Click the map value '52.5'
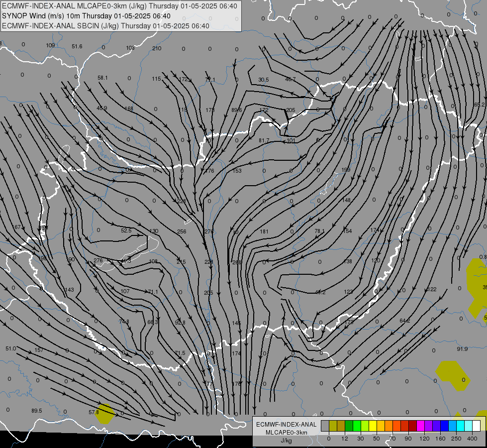 coord(126,230)
